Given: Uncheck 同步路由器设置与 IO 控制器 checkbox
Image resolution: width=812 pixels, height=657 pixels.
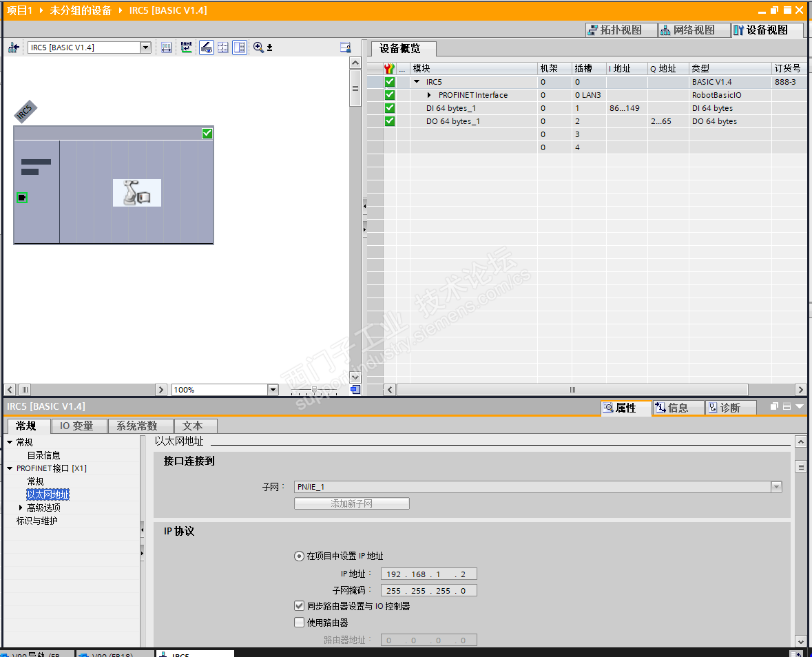Looking at the screenshot, I should point(299,606).
